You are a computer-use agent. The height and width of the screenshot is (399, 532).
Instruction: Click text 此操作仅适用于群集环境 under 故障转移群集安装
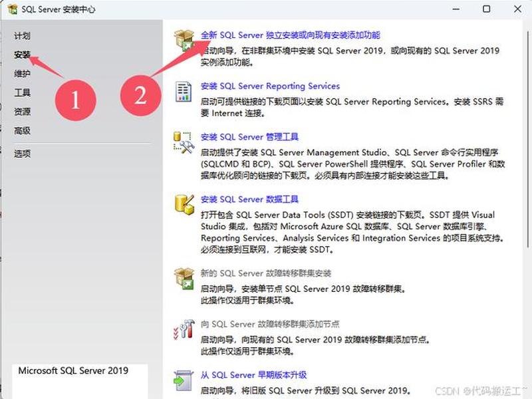[247, 301]
